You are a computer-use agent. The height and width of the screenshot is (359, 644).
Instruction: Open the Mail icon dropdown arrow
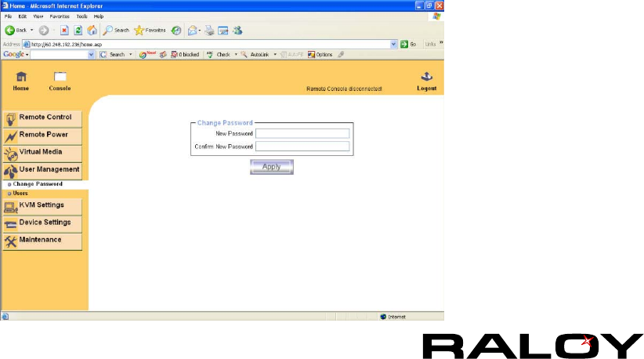tap(200, 30)
